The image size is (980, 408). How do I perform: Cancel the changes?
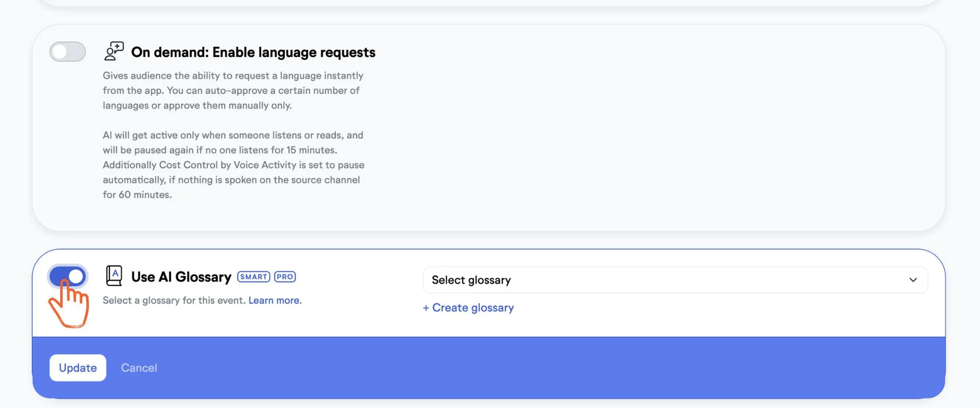pyautogui.click(x=139, y=368)
